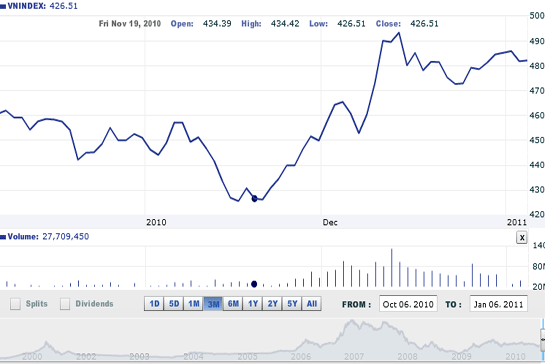Click the volume marker dot for Nov 19
550x364 pixels.
(254, 284)
